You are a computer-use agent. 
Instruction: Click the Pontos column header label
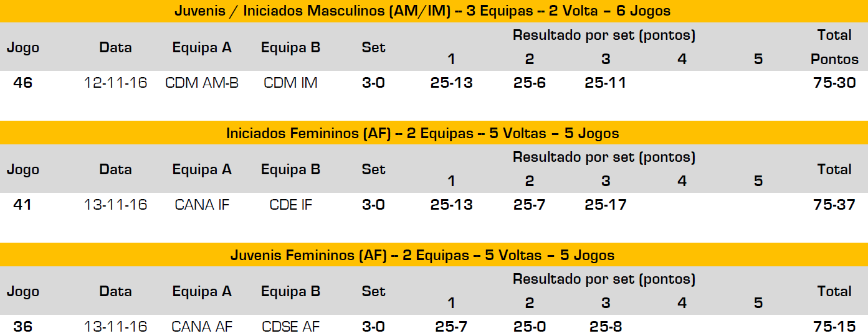[x=834, y=59]
